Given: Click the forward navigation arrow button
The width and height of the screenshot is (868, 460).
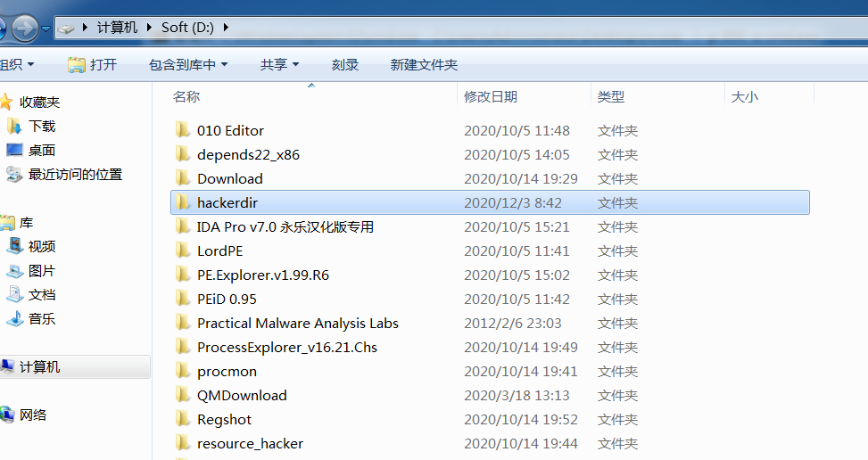Looking at the screenshot, I should point(25,28).
